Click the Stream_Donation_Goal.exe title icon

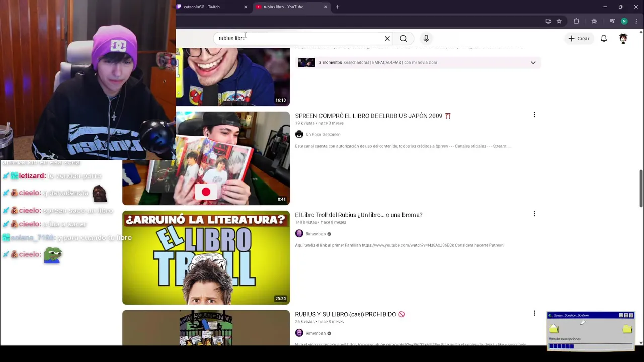click(551, 315)
